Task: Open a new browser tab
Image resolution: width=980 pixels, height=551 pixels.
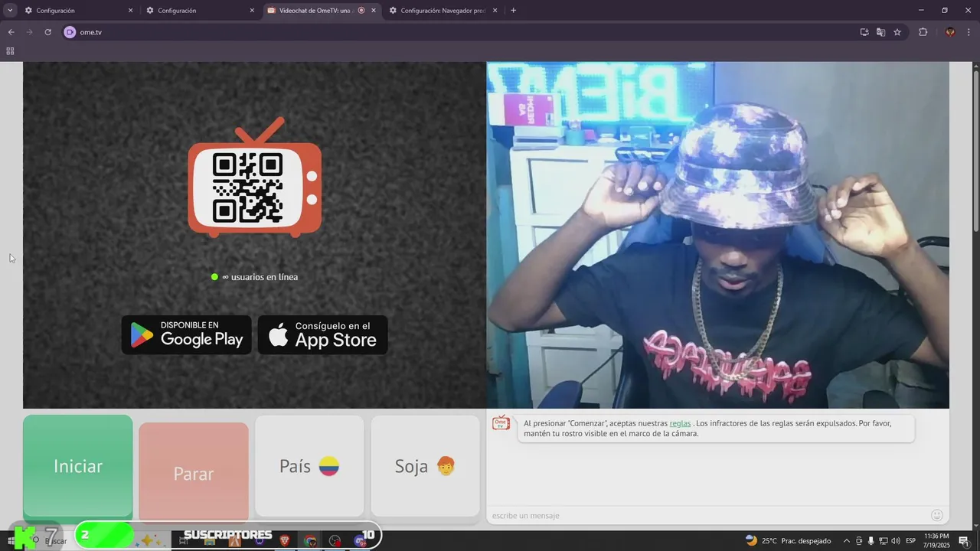Action: click(513, 11)
